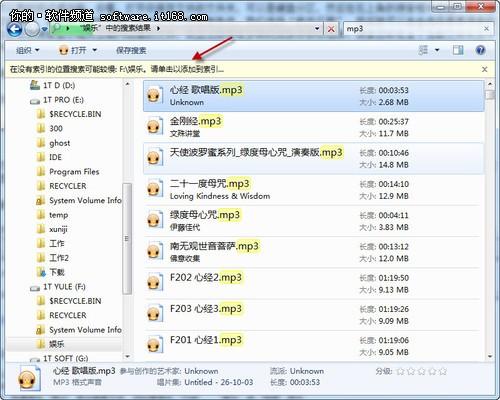This screenshot has width=500, height=400.
Task: Click the audio icon of 绿度母心咒.mp3
Action: (x=154, y=220)
